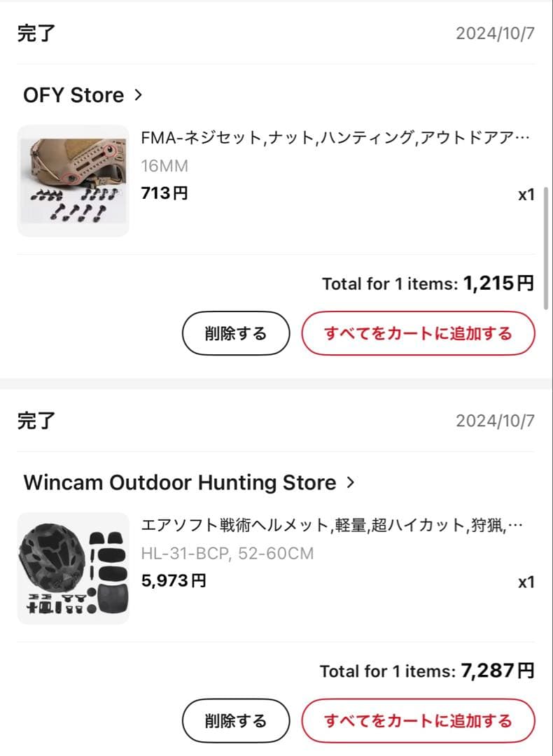Viewport: 553px width, 756px height.
Task: Open OFY Store chevron arrow
Action: [138, 95]
